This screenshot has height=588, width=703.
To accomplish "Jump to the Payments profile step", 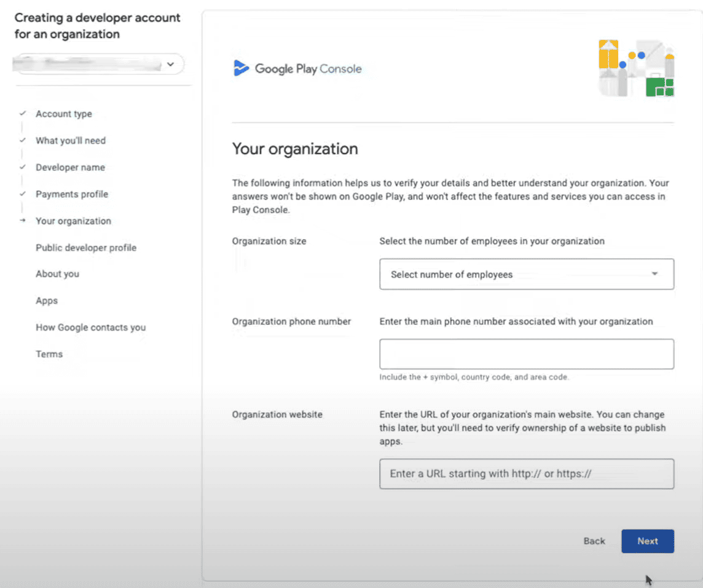I will pos(72,194).
